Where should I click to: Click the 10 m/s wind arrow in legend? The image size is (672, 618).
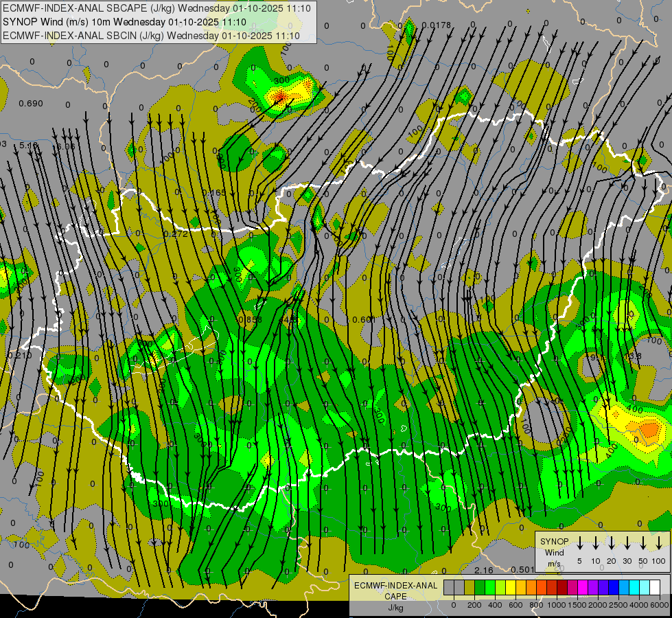point(595,543)
